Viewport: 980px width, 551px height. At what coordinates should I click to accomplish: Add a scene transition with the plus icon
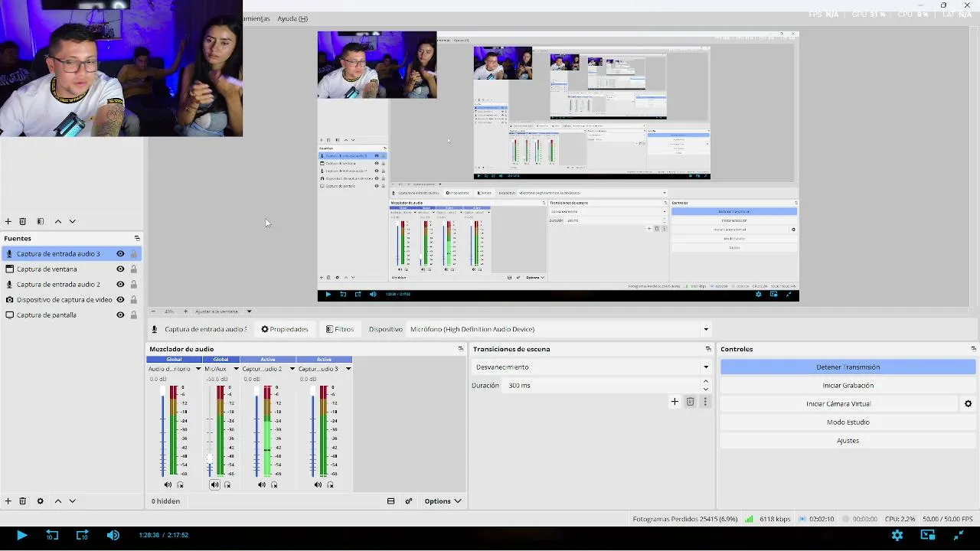click(675, 402)
